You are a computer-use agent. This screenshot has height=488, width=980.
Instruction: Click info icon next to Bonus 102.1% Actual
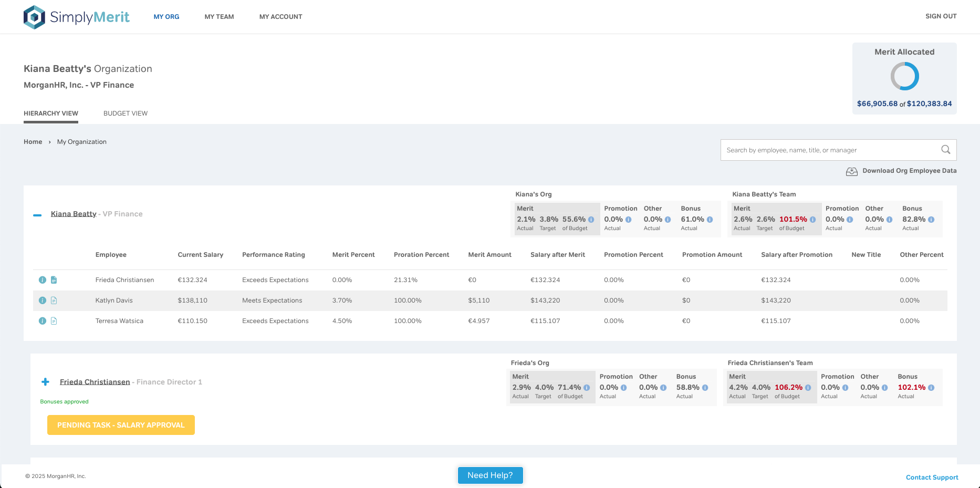tap(930, 387)
